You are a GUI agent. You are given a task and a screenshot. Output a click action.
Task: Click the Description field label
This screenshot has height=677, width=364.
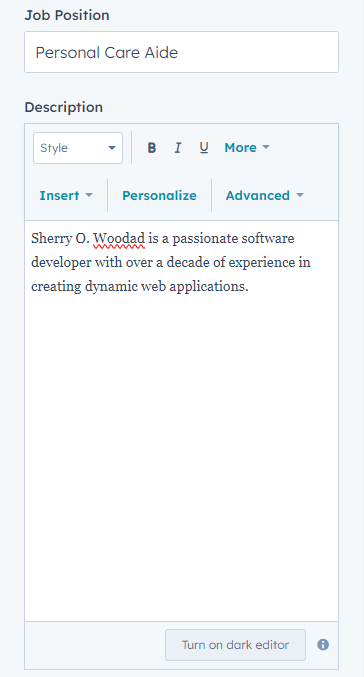click(x=63, y=107)
